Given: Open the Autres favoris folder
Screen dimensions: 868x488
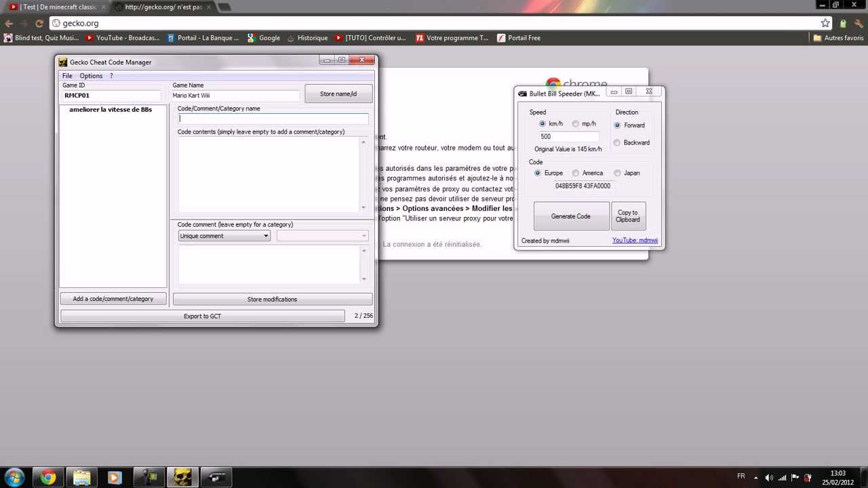Looking at the screenshot, I should tap(838, 38).
